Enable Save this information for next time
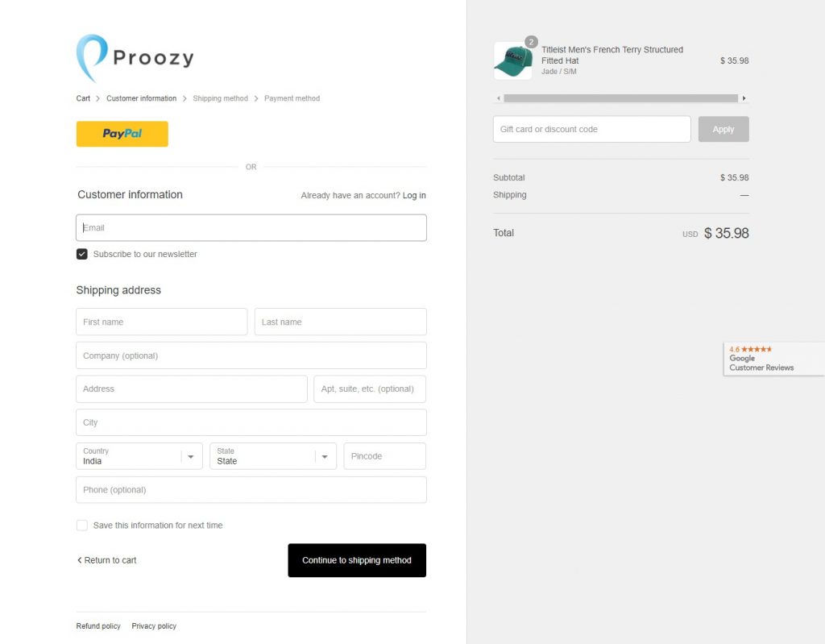The height and width of the screenshot is (644, 825). (x=82, y=526)
